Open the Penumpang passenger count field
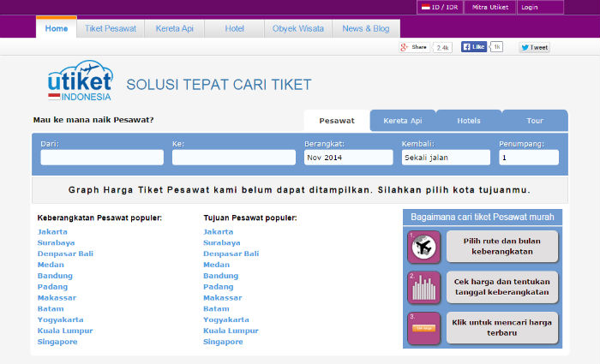The image size is (600, 364). pos(529,158)
